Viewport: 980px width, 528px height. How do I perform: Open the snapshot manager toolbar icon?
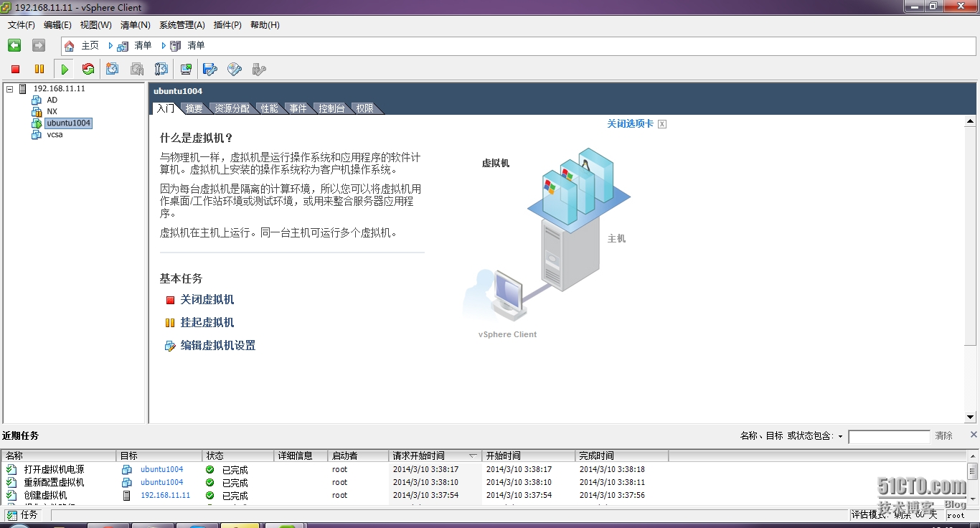pos(161,69)
